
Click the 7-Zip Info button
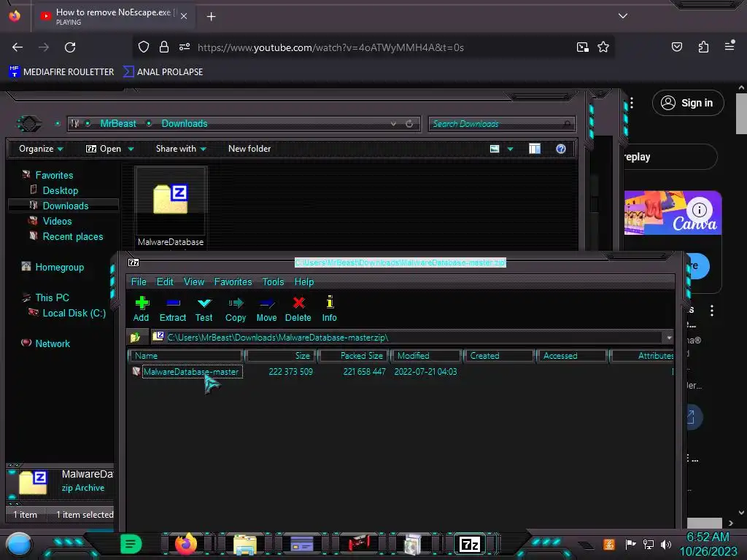[x=329, y=308]
